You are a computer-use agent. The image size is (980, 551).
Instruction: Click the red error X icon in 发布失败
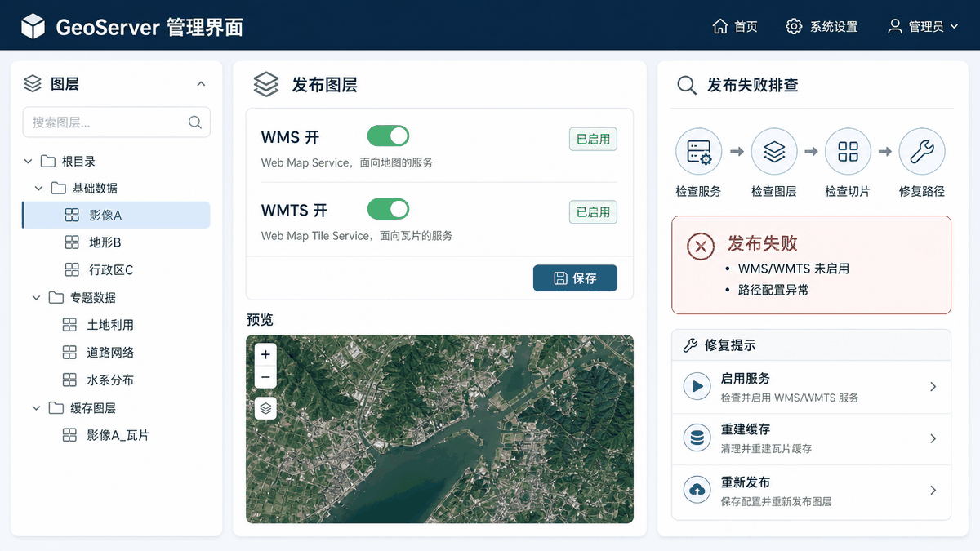click(700, 246)
